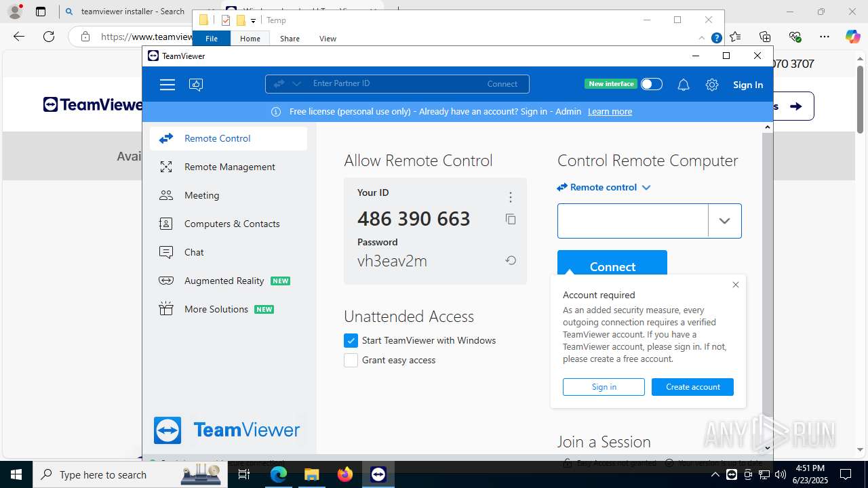
Task: Show hidden tray icons chevron
Action: (x=715, y=474)
